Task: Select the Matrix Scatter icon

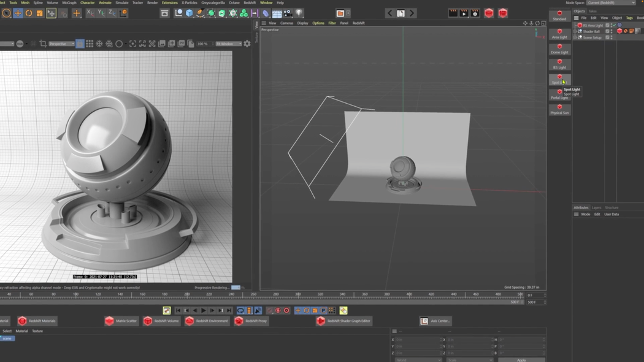Action: coord(121,320)
